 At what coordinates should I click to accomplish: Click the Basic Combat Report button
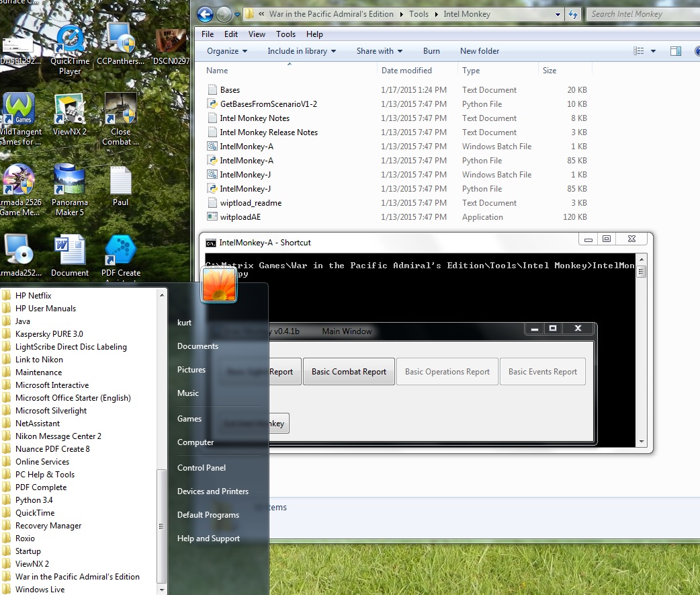tap(349, 372)
